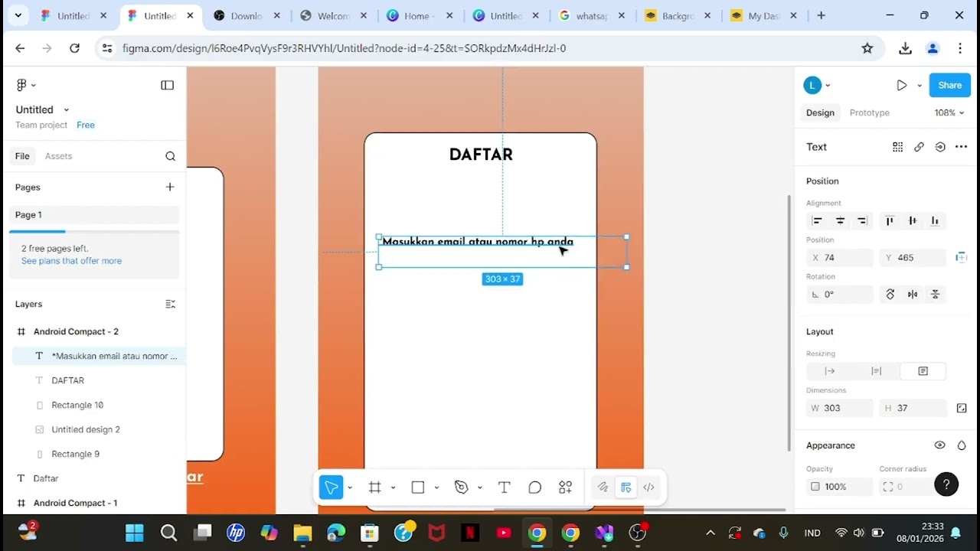Click the Opacity 100% field
Image resolution: width=980 pixels, height=551 pixels.
pos(839,487)
